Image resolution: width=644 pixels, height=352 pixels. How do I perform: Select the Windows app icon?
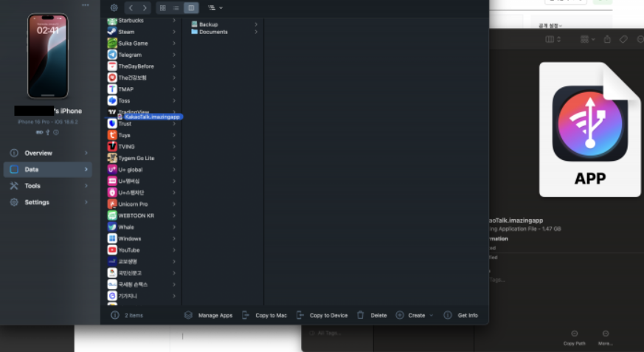(112, 238)
